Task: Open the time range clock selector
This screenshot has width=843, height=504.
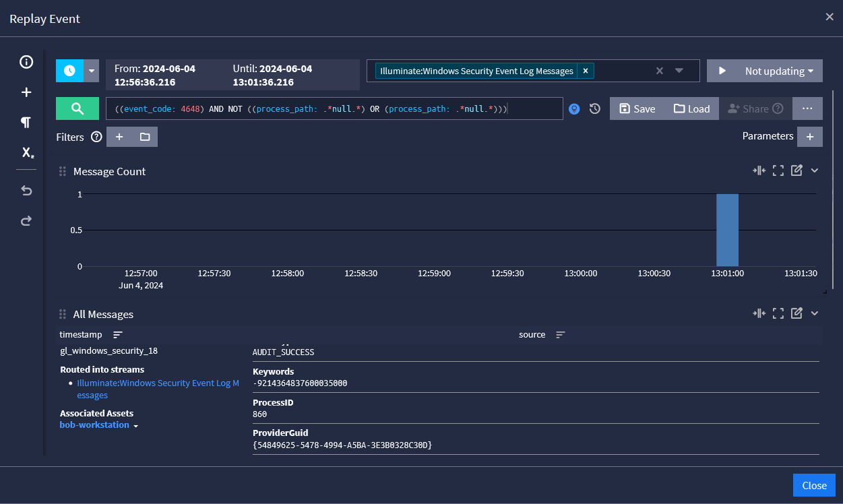Action: click(69, 71)
